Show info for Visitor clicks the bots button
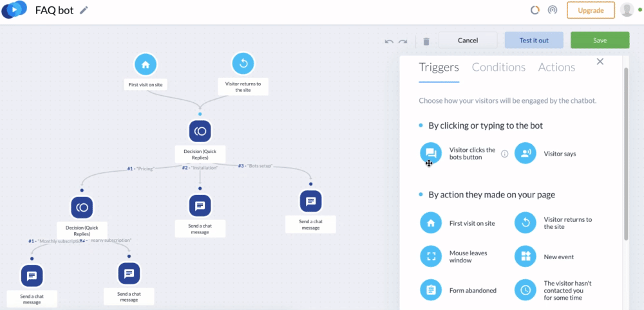This screenshot has height=310, width=644. (505, 154)
